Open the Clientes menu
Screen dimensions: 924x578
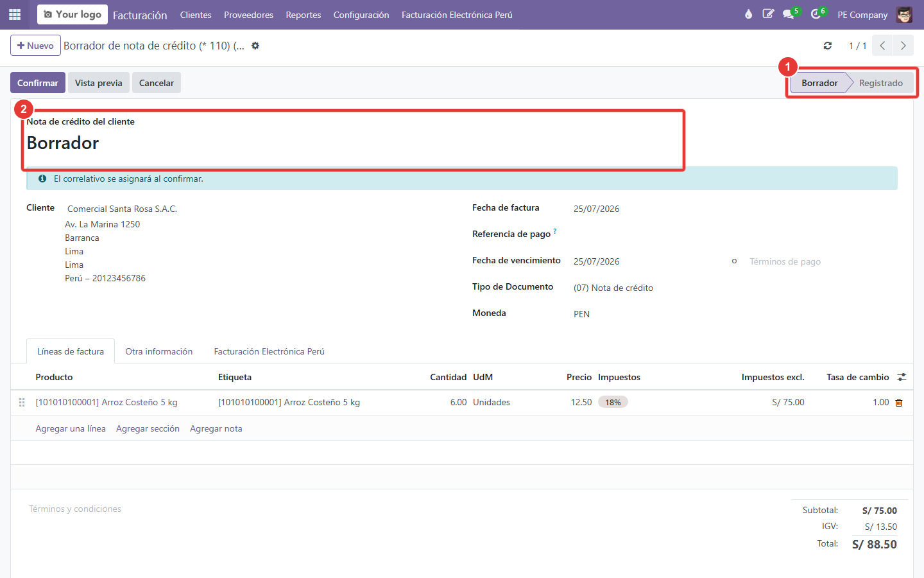(x=196, y=15)
